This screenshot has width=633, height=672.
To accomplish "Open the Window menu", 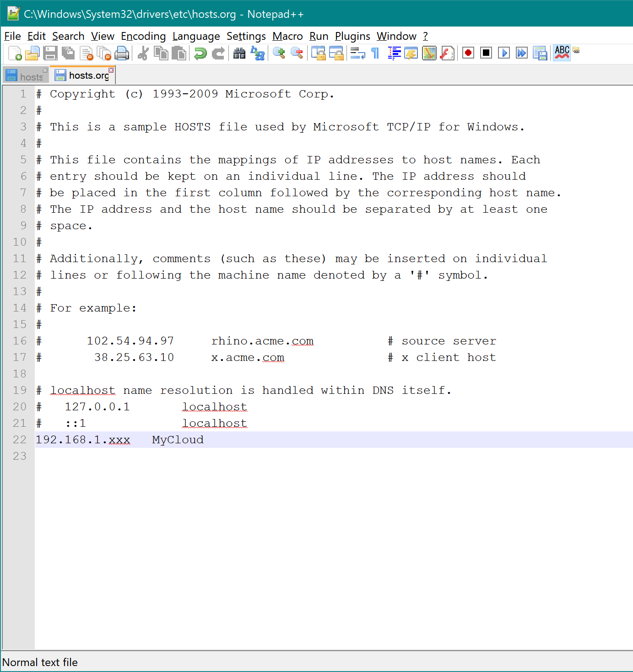I will click(x=396, y=36).
